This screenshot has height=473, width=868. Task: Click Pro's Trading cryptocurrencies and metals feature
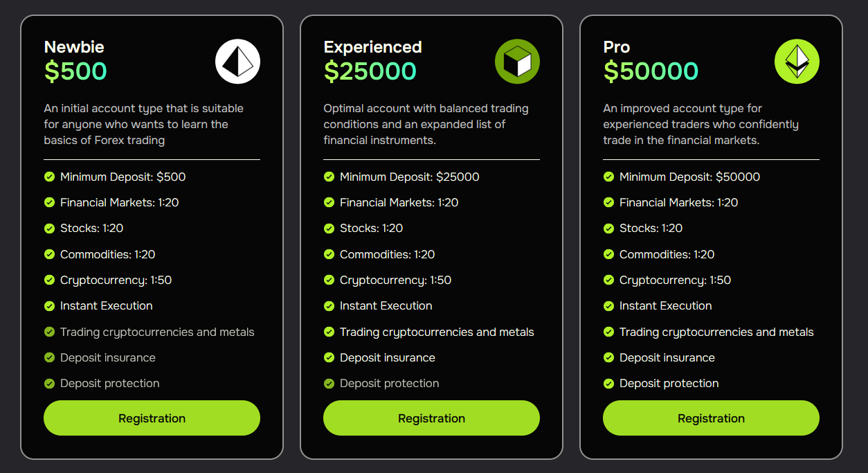pos(716,332)
